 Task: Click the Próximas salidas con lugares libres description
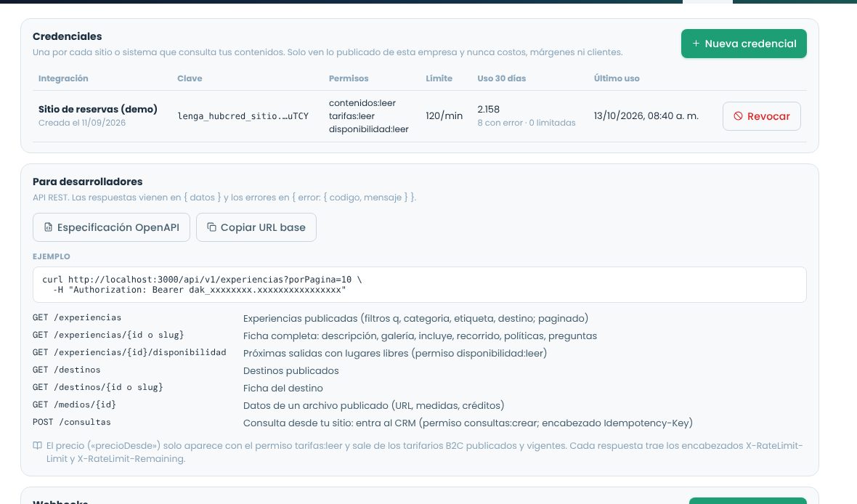click(x=395, y=353)
